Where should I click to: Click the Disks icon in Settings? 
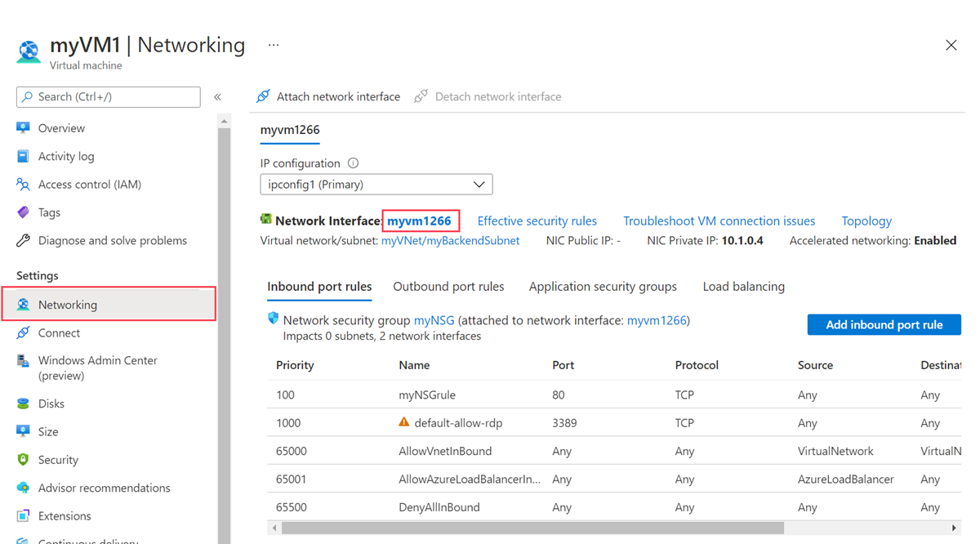(23, 404)
